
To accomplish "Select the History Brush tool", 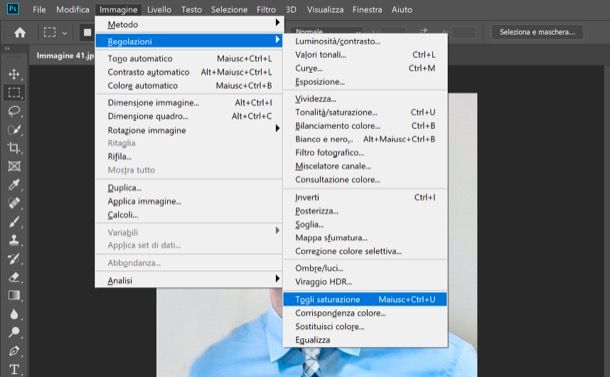I will tap(14, 258).
